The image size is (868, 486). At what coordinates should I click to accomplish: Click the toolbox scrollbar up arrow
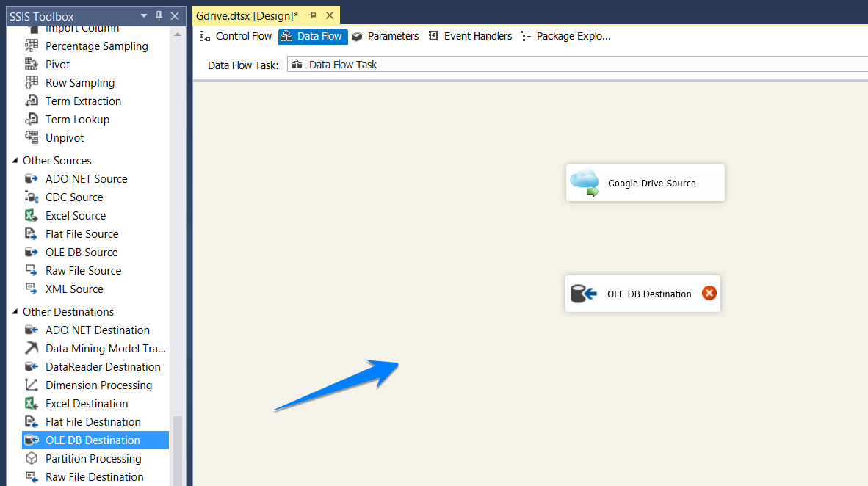pyautogui.click(x=178, y=35)
